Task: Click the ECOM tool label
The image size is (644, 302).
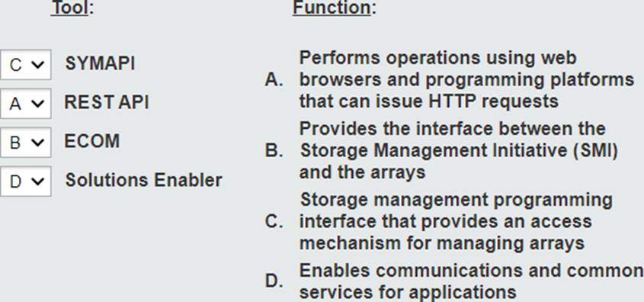Action: (92, 141)
